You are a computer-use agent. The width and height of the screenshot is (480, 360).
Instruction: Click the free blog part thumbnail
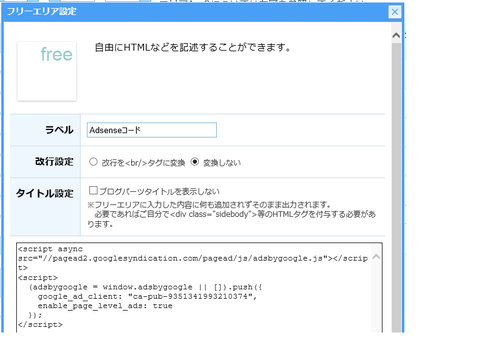47,71
